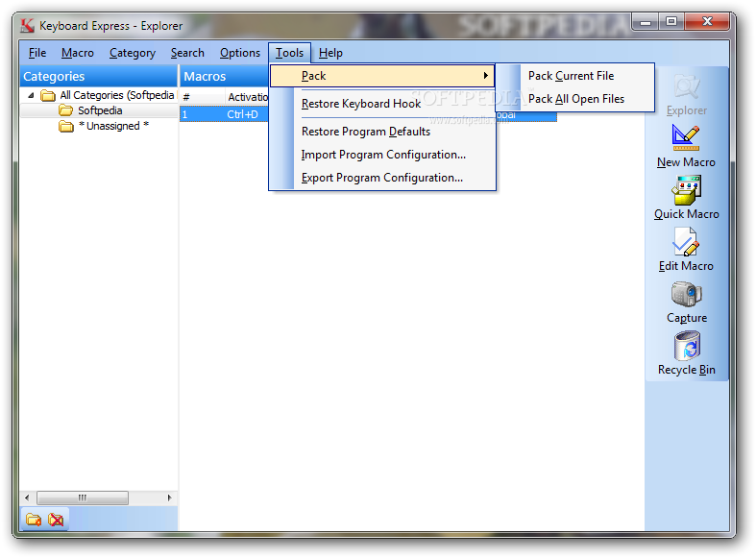
Task: Click the # column header
Action: 202,96
